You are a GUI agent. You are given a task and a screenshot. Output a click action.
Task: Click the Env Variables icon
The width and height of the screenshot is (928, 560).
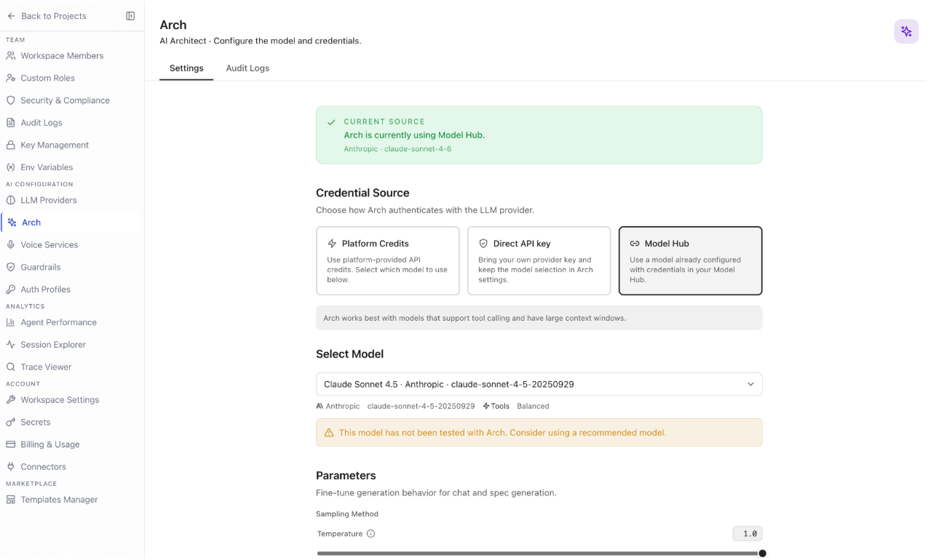pos(11,167)
